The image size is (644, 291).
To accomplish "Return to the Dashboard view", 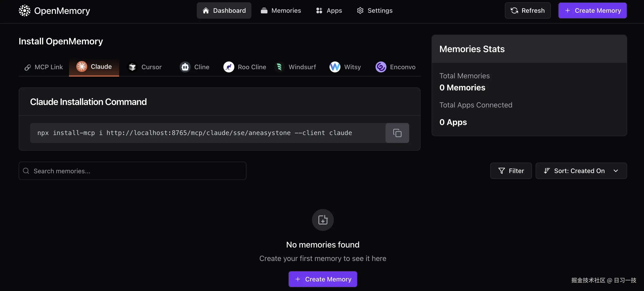I will pos(224,10).
